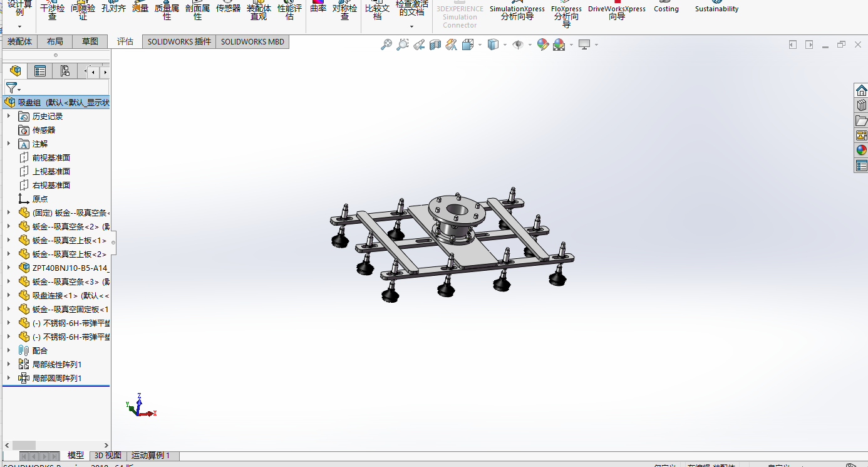Launch FloXpress 分析向导

[566, 14]
